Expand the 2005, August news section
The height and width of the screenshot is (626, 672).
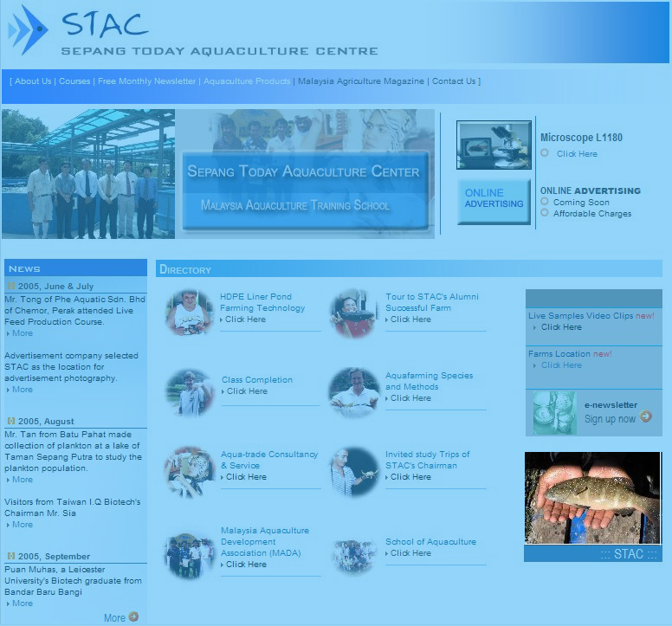(x=11, y=421)
